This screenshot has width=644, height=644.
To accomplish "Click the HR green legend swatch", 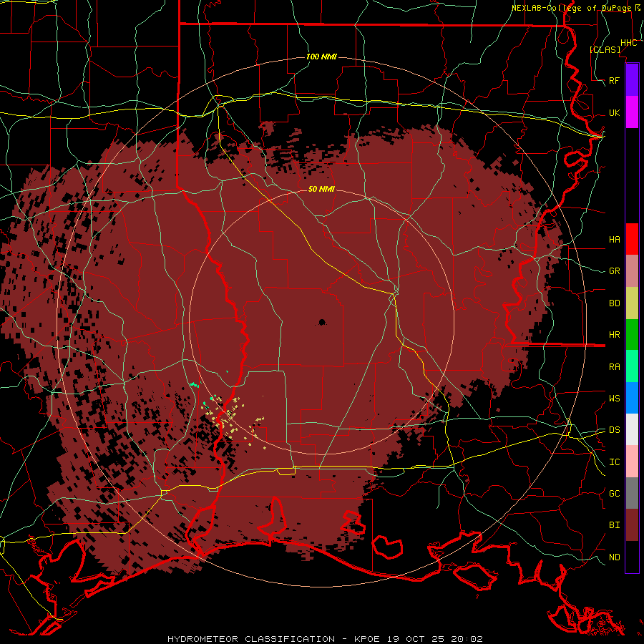I will pyautogui.click(x=632, y=335).
